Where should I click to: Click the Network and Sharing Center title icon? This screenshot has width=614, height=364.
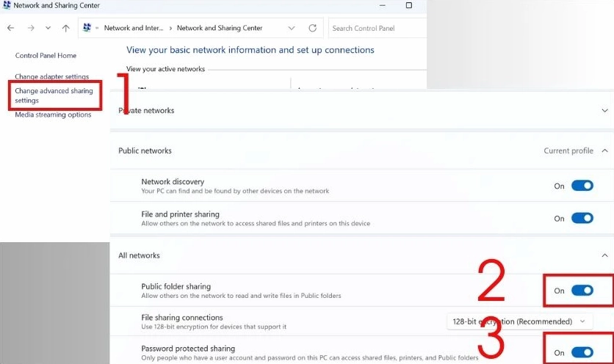7,5
